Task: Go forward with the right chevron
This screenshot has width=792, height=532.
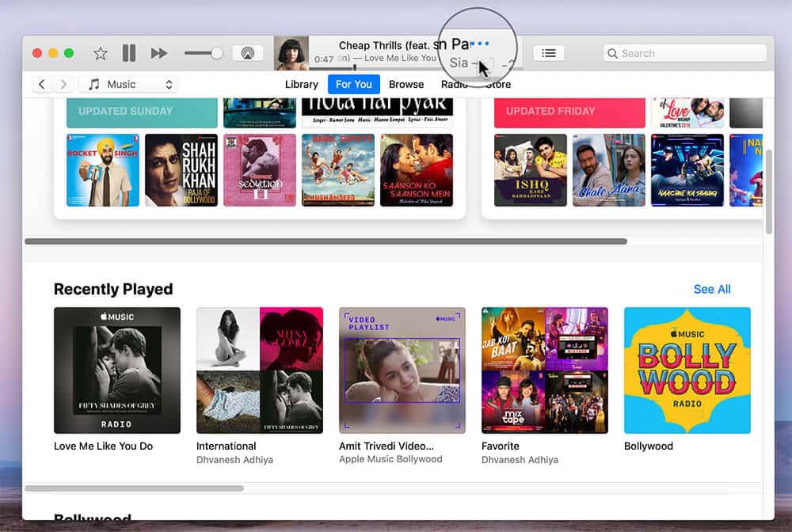Action: [x=63, y=84]
